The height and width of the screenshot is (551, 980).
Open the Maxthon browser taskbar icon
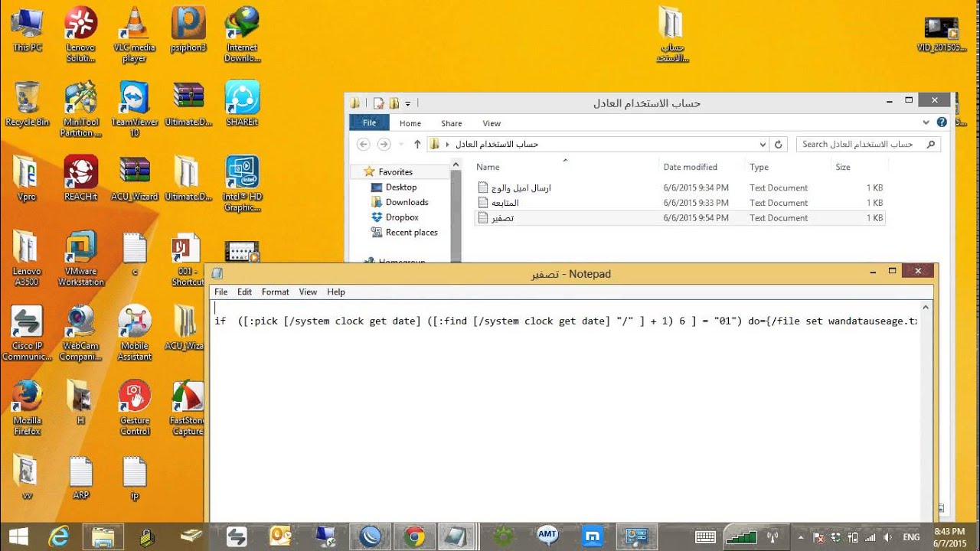click(593, 536)
